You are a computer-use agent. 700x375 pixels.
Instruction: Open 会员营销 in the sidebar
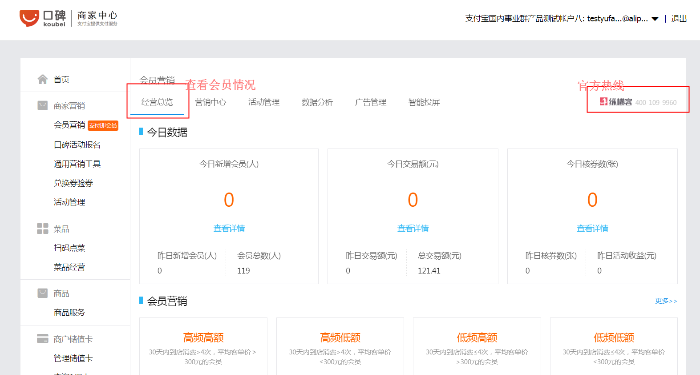[x=69, y=125]
